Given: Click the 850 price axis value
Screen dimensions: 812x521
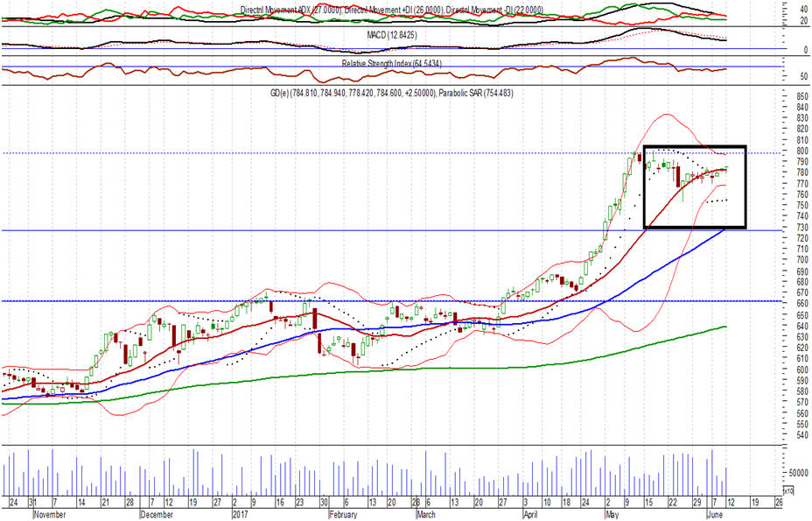Looking at the screenshot, I should point(802,96).
